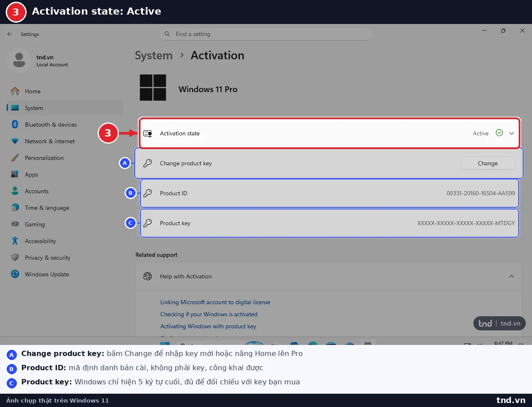Open Accounts settings
Screen dimensions: 532x407
tap(65, 191)
